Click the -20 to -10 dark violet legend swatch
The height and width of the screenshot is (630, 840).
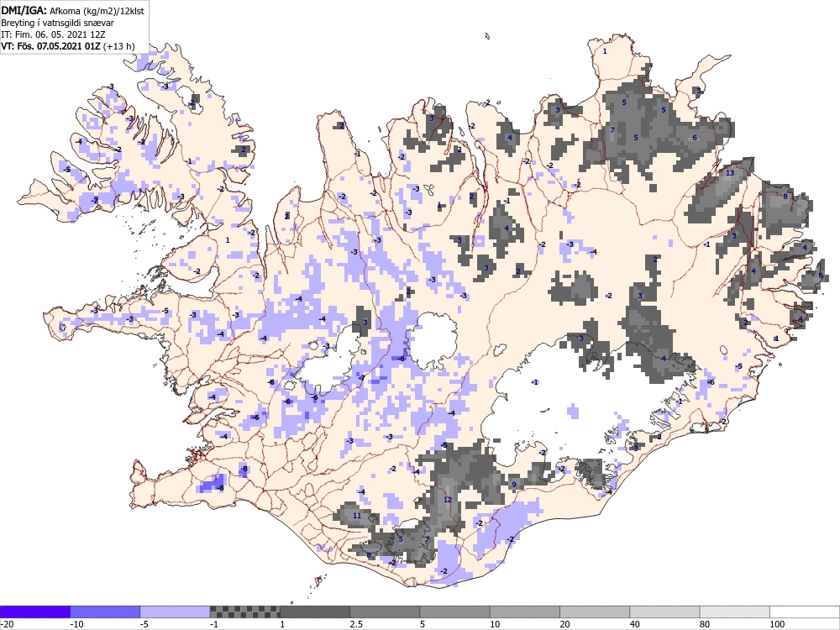coord(35,612)
